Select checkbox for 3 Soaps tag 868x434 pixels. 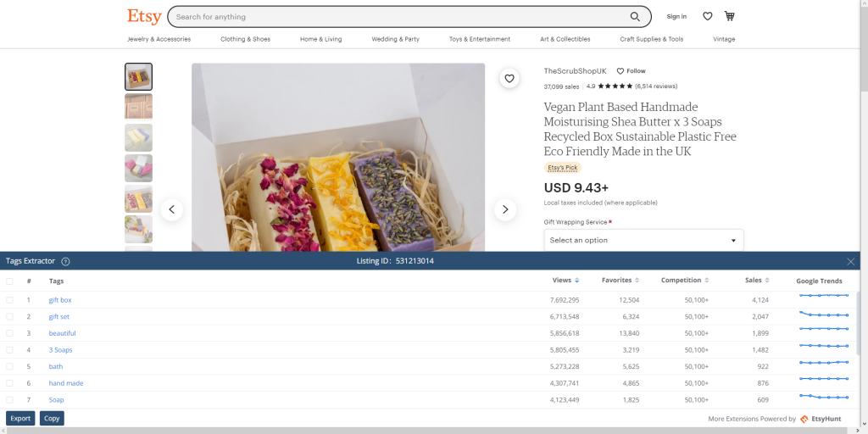point(10,350)
